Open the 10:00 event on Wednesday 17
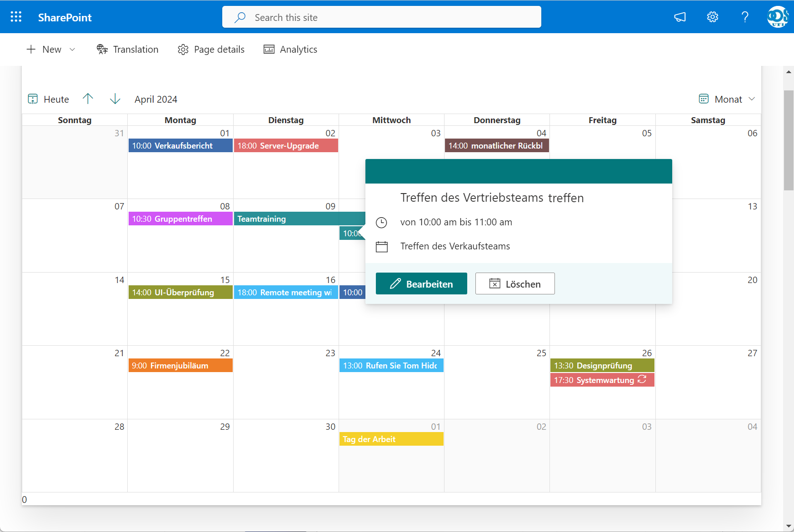Image resolution: width=794 pixels, height=532 pixels. (352, 293)
